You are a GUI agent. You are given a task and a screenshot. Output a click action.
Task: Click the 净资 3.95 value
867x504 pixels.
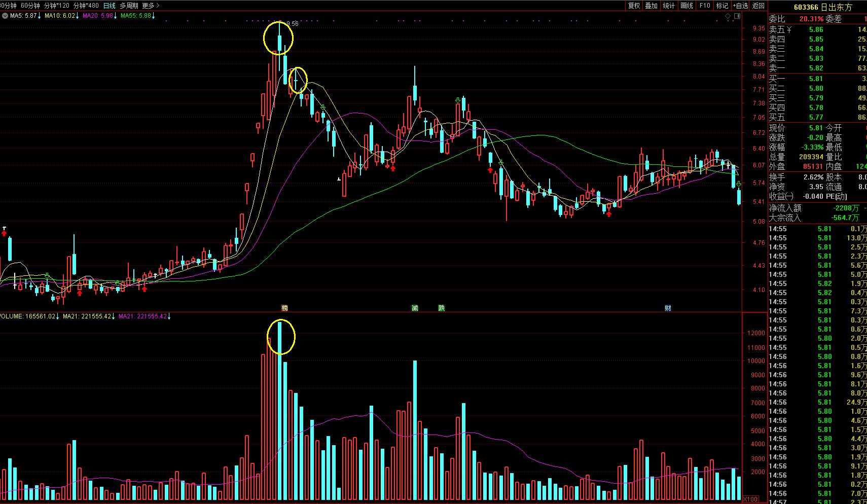816,187
